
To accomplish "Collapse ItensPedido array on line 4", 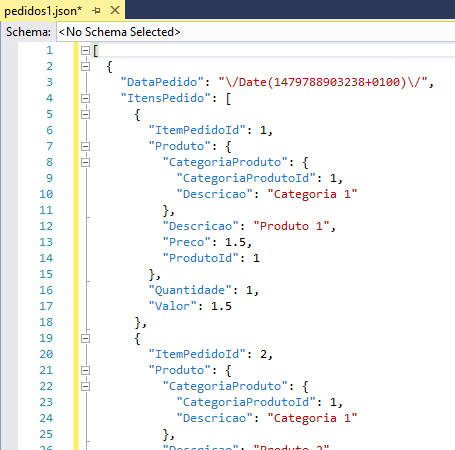I will tap(85, 99).
